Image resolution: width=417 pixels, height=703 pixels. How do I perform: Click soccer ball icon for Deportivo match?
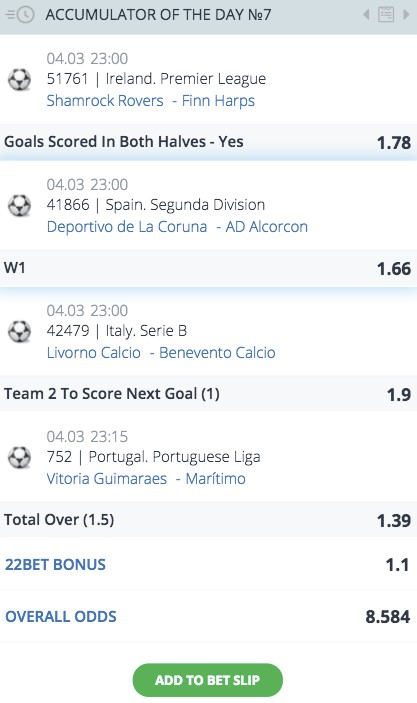tap(20, 205)
